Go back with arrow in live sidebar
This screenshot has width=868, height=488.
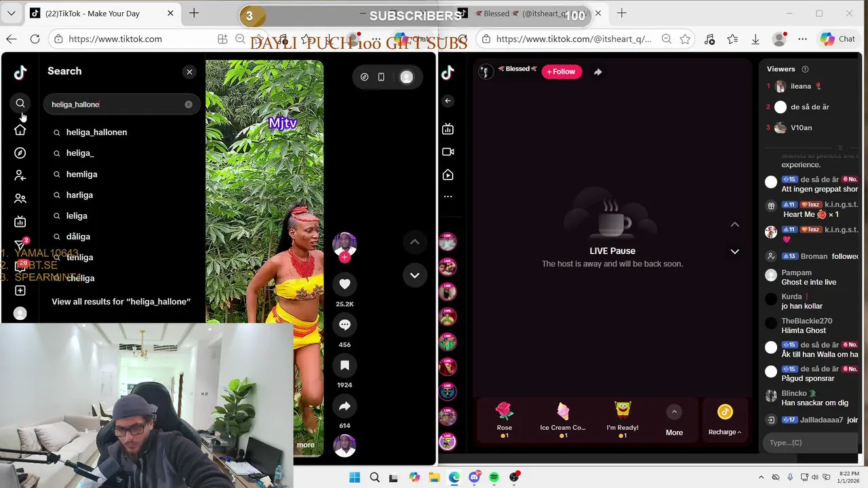(x=448, y=101)
